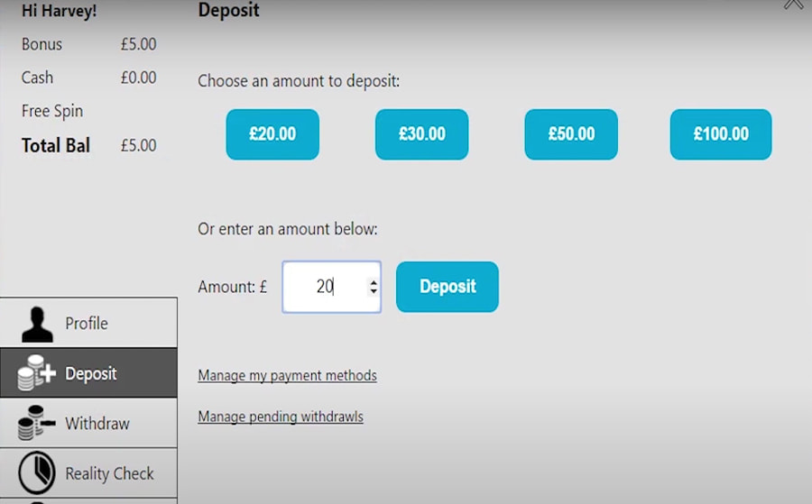
Task: Pick the £50.00 deposit amount
Action: click(571, 134)
